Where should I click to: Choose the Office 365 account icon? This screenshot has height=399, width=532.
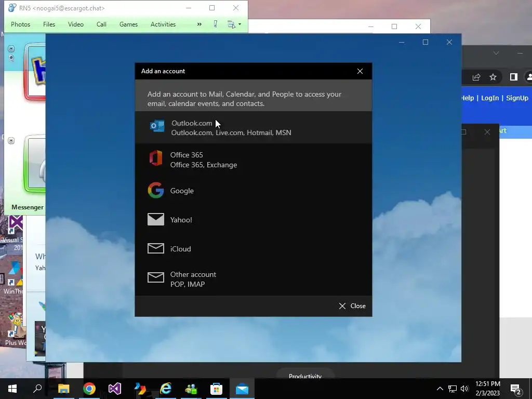tap(156, 158)
